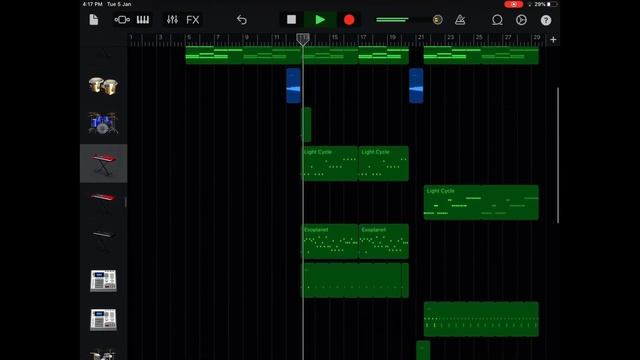
Task: Select the second Light Cycle region
Action: 383,163
